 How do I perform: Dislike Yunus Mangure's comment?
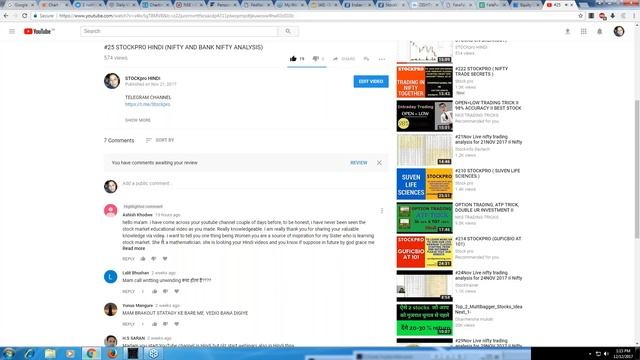click(x=165, y=324)
